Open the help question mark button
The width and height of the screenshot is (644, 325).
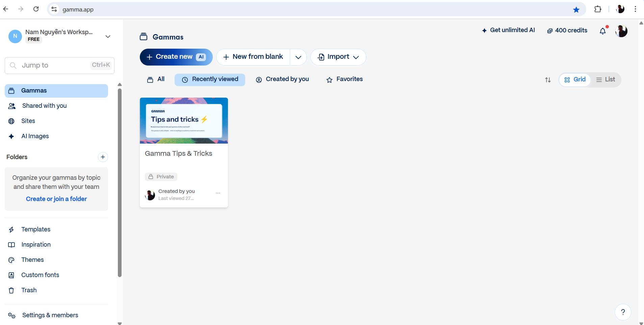point(623,312)
